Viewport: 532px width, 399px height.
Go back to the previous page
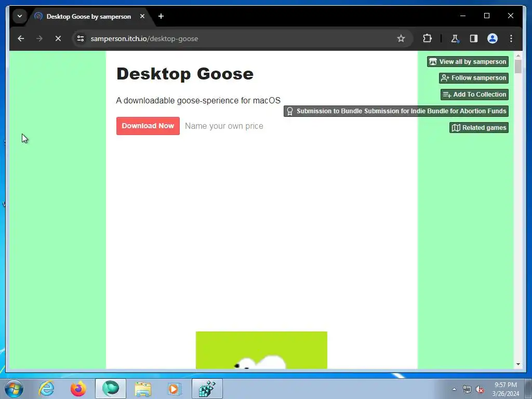point(21,38)
